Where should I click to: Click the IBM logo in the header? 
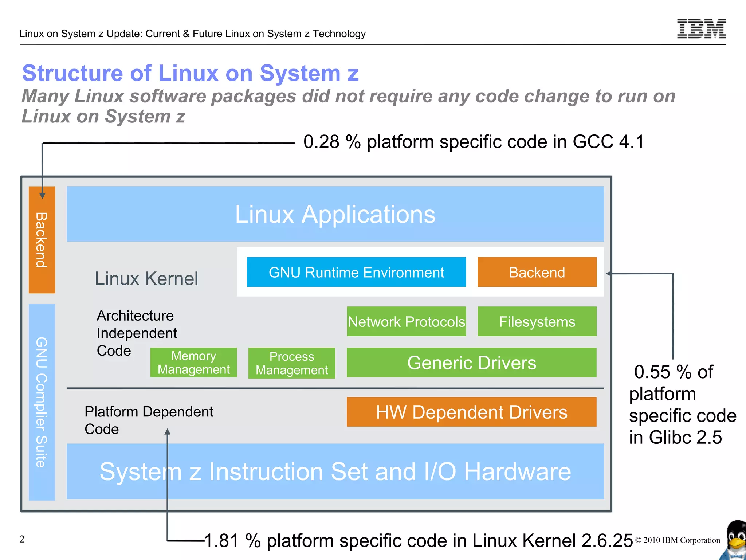tap(701, 29)
